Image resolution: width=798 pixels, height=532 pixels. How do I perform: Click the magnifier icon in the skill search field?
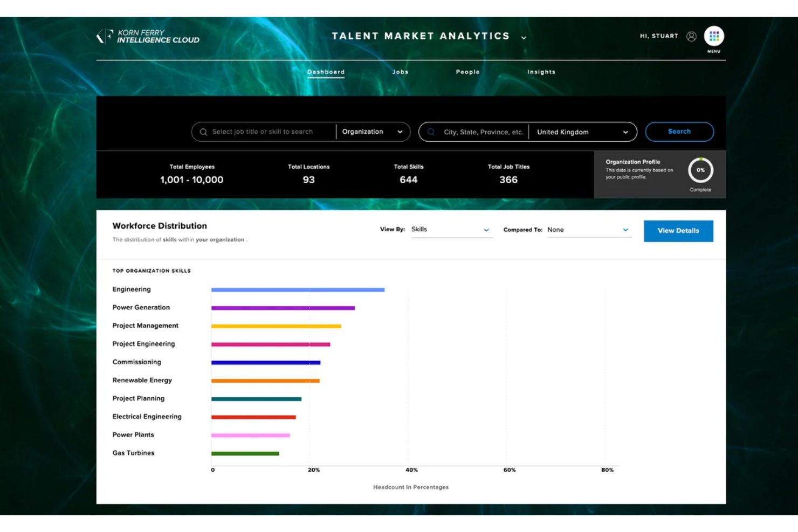(x=203, y=132)
